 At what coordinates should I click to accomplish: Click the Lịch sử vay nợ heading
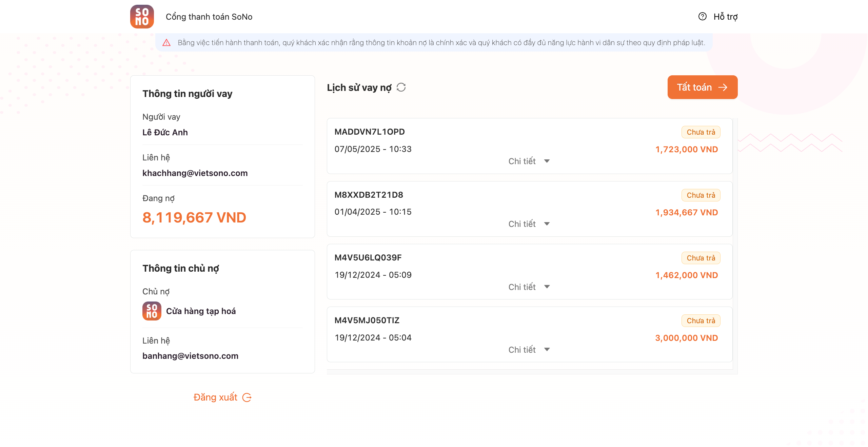[359, 88]
